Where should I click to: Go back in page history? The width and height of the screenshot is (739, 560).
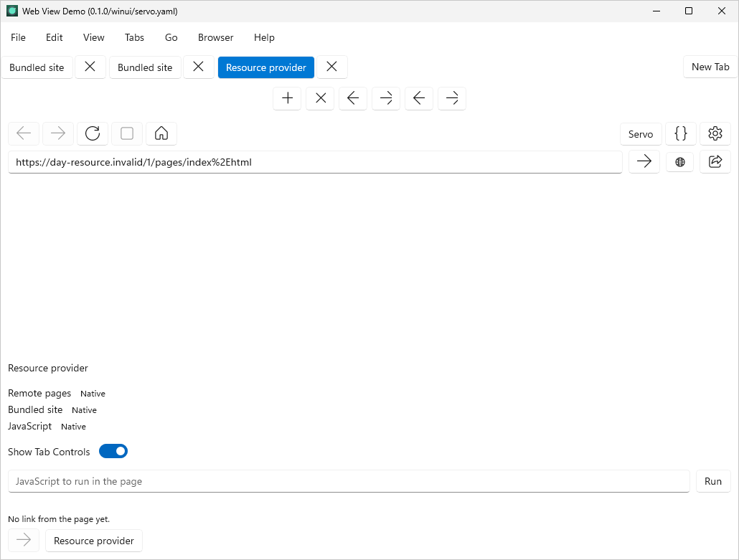click(24, 134)
